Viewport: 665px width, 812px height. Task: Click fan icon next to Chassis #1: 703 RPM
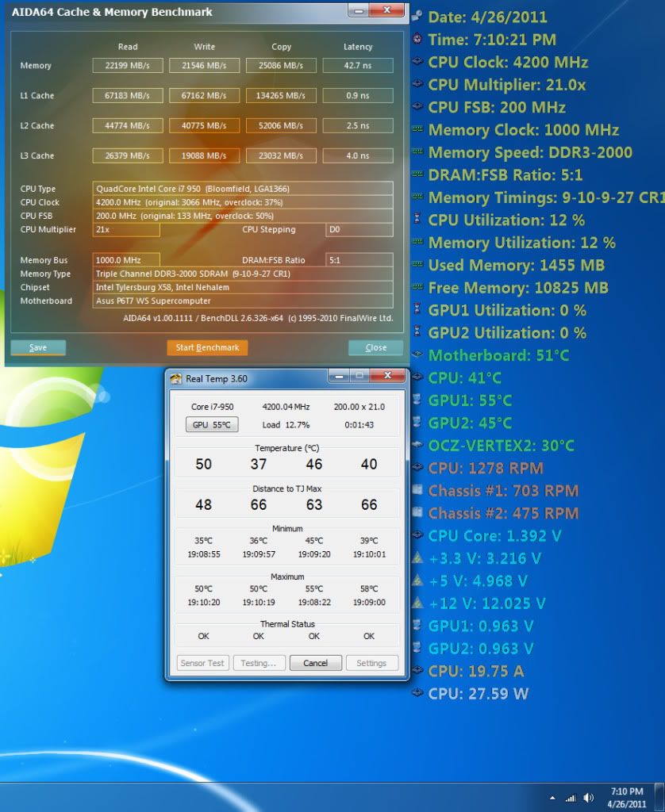coord(417,489)
